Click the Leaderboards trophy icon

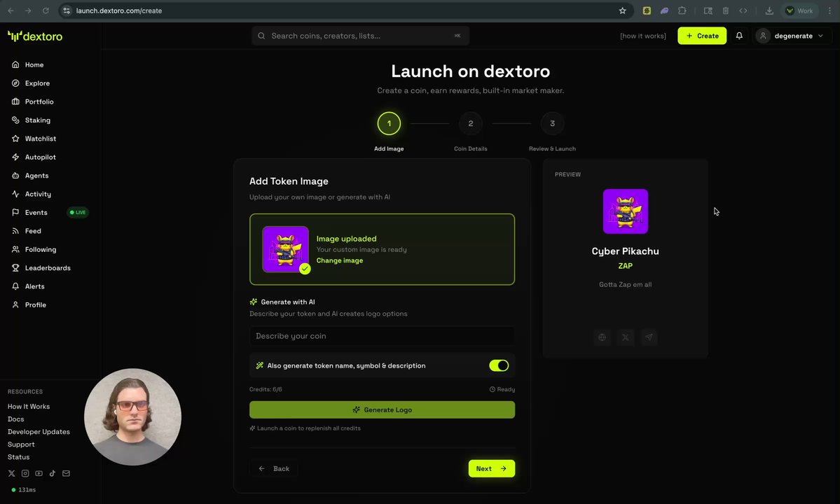[x=15, y=267]
